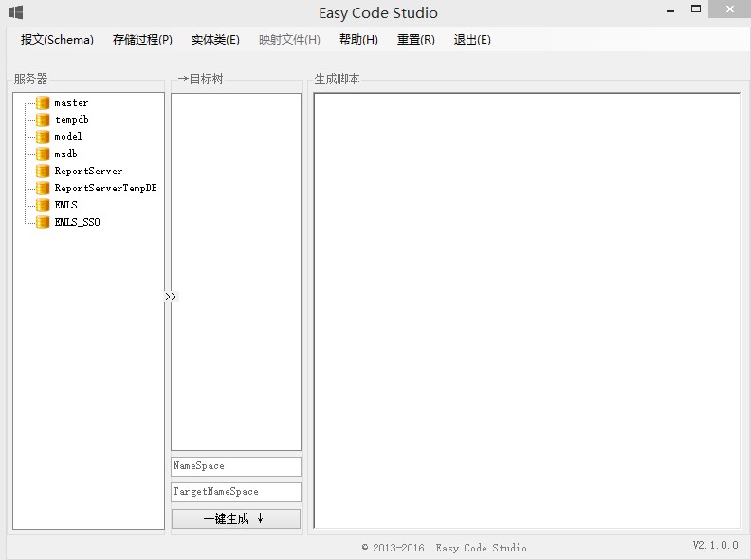Click the model database icon
The width and height of the screenshot is (751, 560).
coord(43,136)
